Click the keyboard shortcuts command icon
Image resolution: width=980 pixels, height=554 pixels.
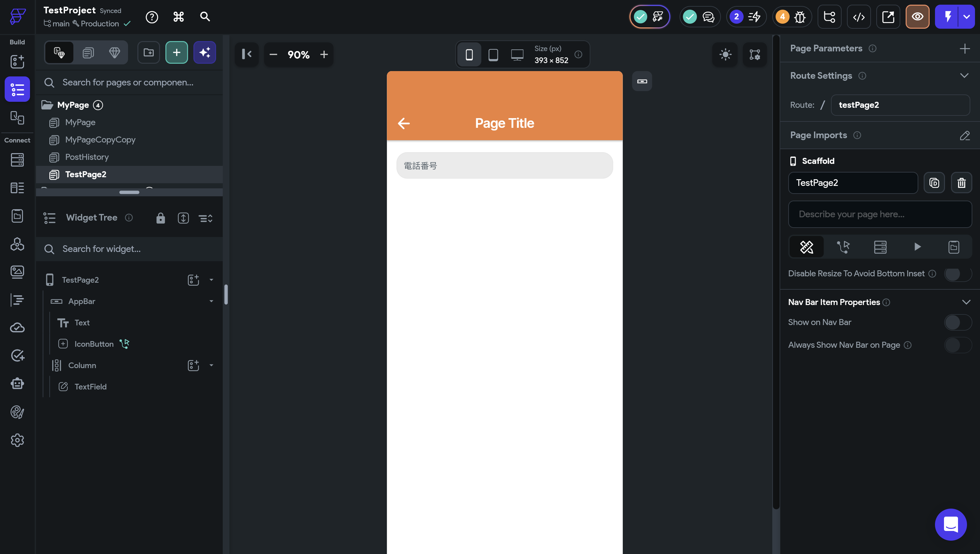point(178,17)
